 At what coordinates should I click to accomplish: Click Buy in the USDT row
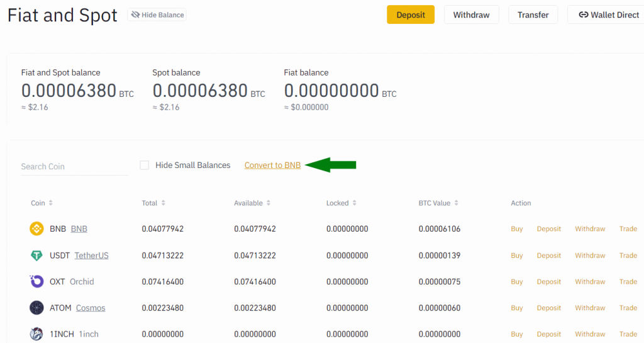[516, 256]
